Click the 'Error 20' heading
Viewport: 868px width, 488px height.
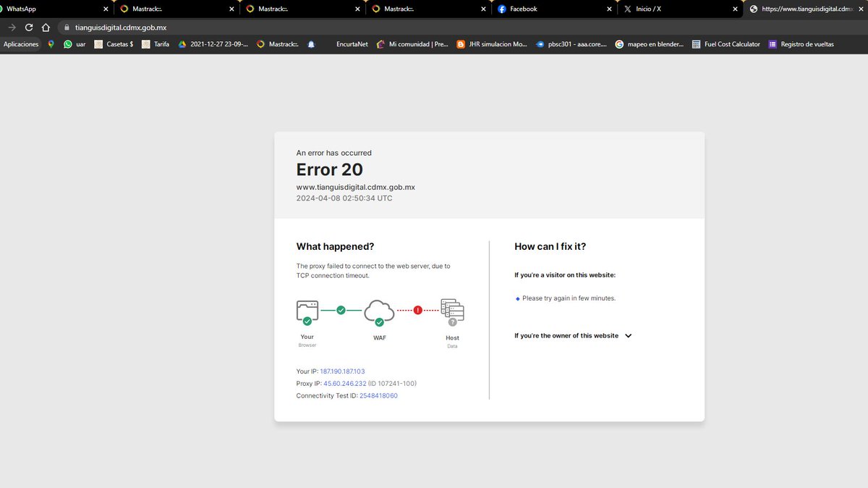tap(330, 169)
